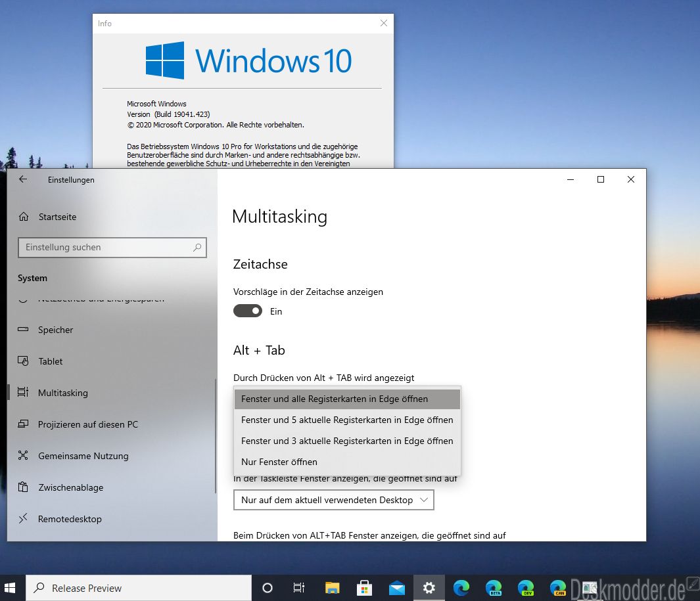Minimize the Einstellungen window
Image resolution: width=700 pixels, height=601 pixels.
click(x=571, y=179)
